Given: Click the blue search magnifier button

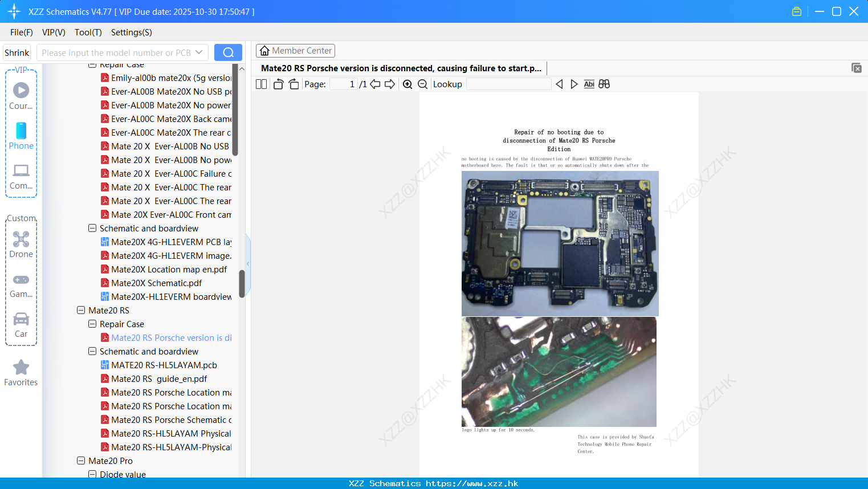Looking at the screenshot, I should tap(228, 52).
